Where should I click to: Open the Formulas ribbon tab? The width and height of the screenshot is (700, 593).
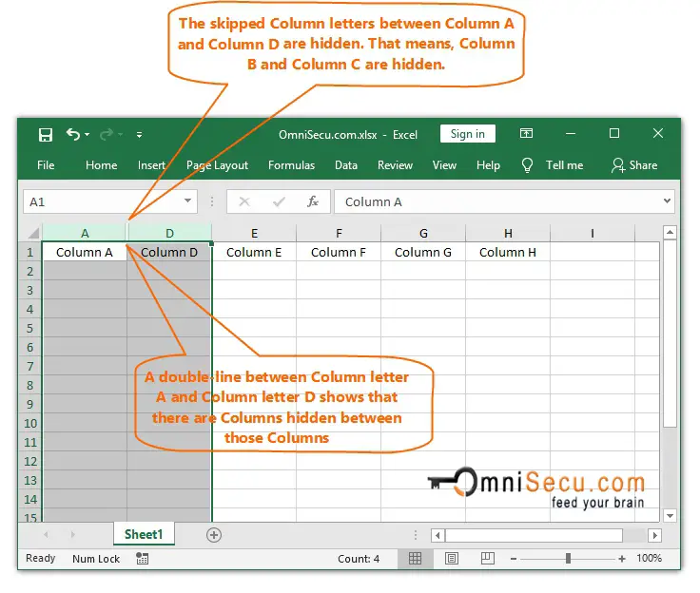[291, 165]
